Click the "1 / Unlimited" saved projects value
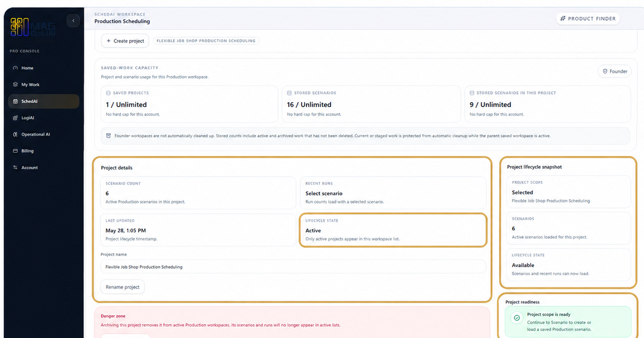The image size is (644, 338). click(126, 105)
